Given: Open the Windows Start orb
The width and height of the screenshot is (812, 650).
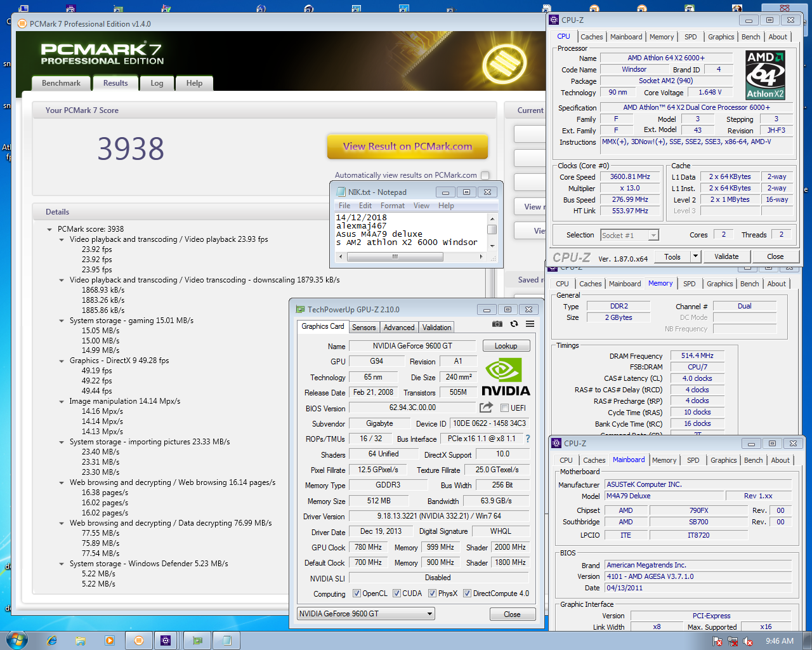Looking at the screenshot, I should tap(16, 640).
